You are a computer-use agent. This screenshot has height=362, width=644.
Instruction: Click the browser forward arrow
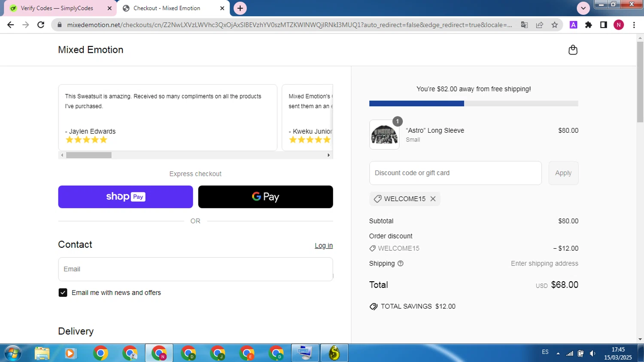point(26,25)
